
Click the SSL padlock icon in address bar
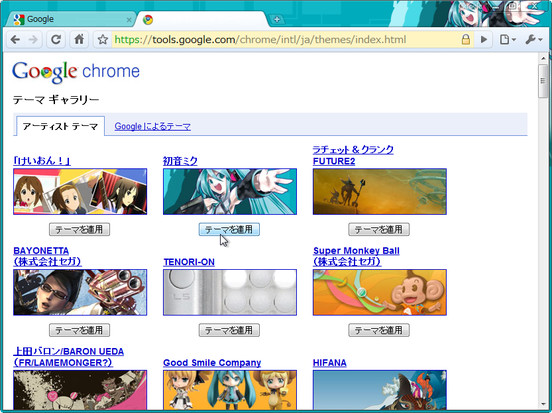[466, 39]
